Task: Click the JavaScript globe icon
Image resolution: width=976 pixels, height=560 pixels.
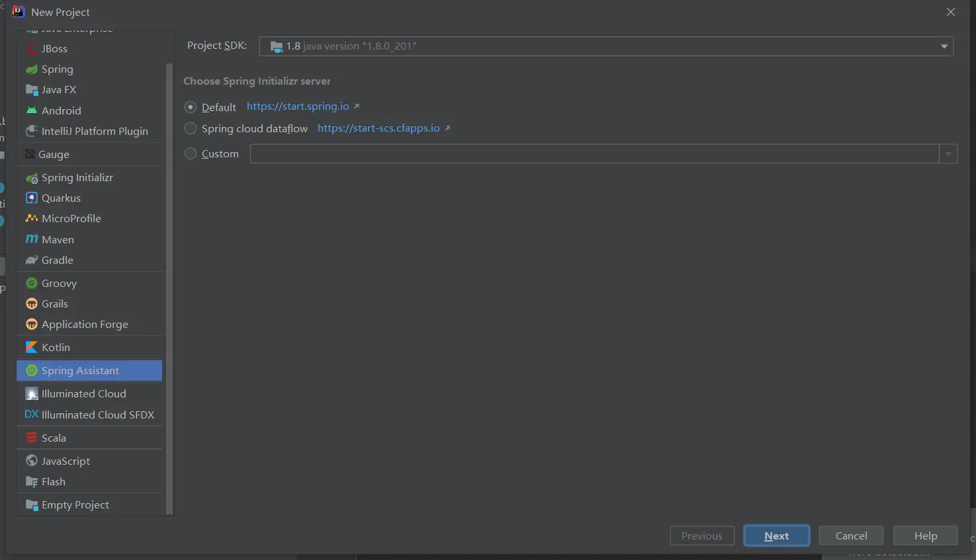Action: [32, 461]
